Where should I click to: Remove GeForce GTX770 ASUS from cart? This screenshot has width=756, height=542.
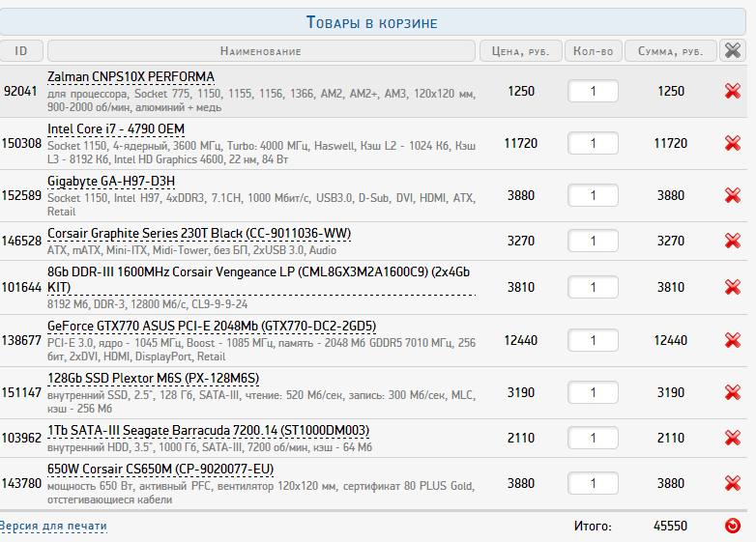(x=733, y=340)
